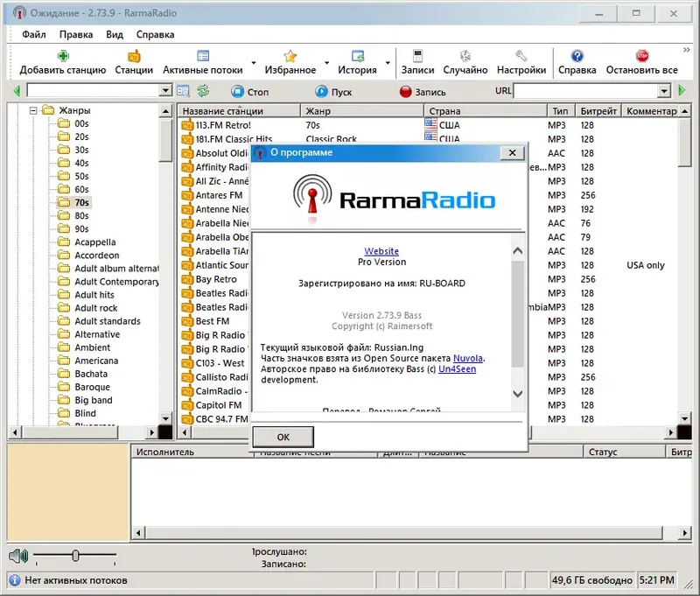This screenshot has height=596, width=700.
Task: Mute sound with the speaker icon
Action: click(18, 555)
